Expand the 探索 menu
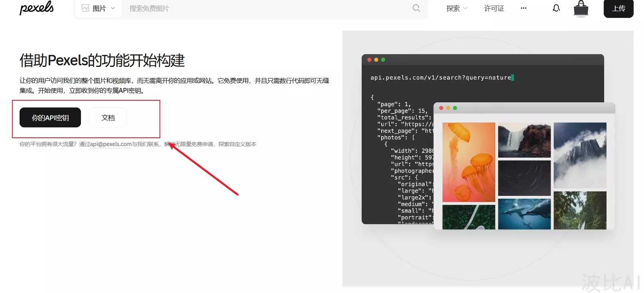 pos(457,8)
